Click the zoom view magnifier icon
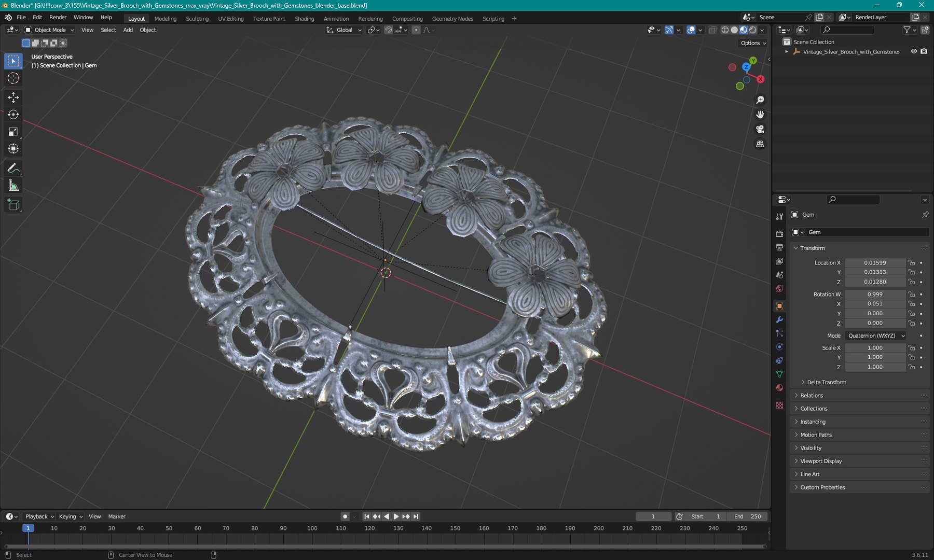The height and width of the screenshot is (560, 934). (760, 100)
